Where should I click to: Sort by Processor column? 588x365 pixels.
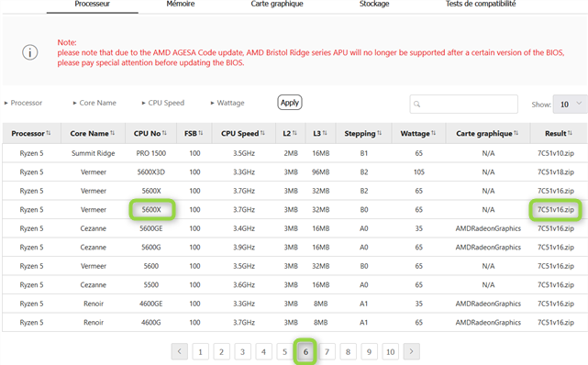pos(31,133)
